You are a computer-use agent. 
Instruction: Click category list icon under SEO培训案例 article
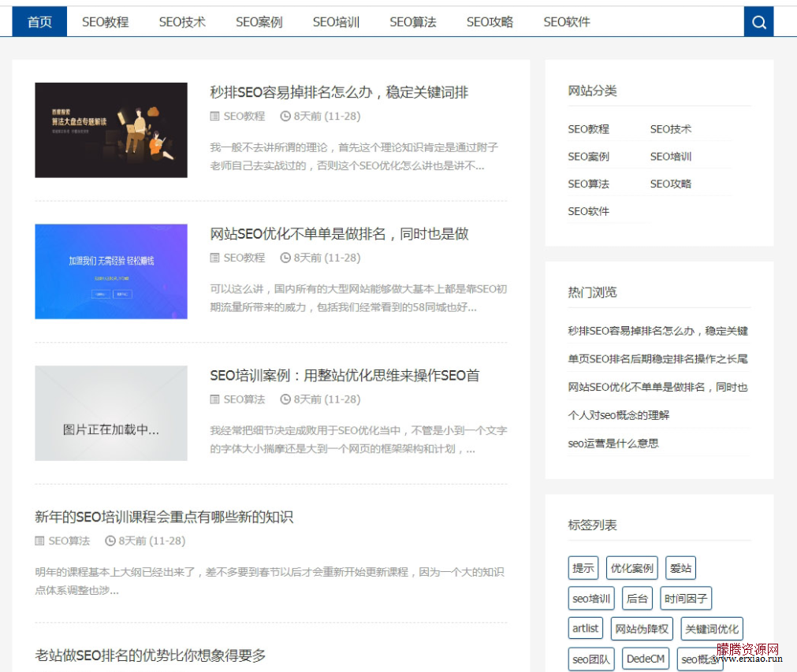pyautogui.click(x=214, y=399)
